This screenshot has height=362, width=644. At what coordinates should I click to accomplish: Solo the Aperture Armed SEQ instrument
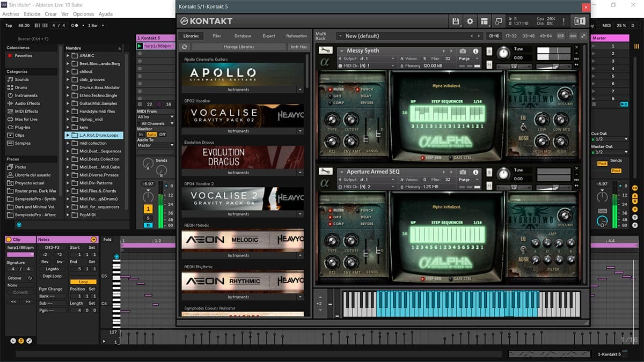pyautogui.click(x=489, y=172)
